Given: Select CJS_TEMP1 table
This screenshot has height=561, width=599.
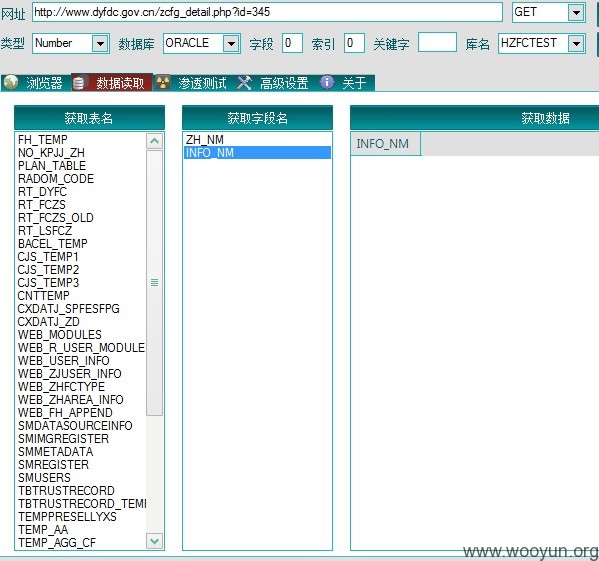Looking at the screenshot, I should (x=48, y=257).
